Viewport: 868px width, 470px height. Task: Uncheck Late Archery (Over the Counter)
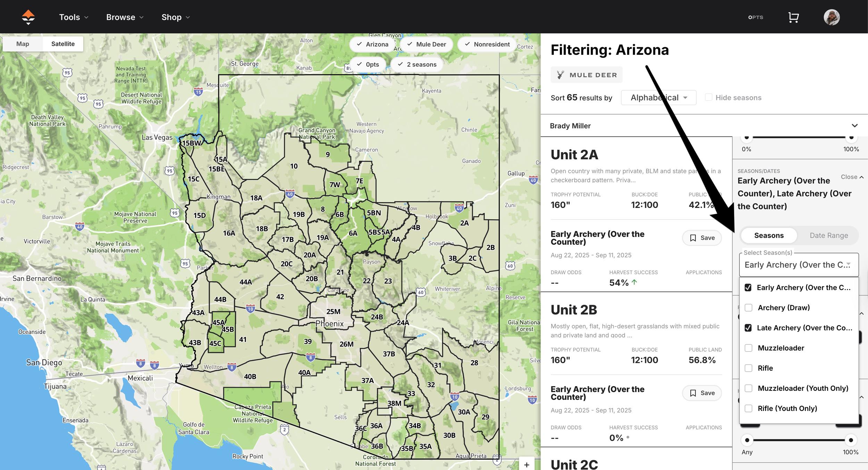(x=748, y=328)
